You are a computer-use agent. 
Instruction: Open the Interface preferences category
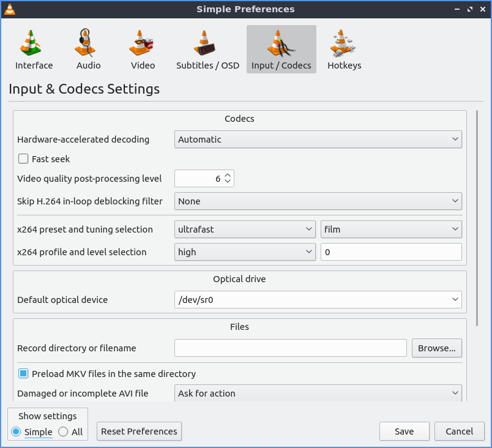click(x=34, y=50)
